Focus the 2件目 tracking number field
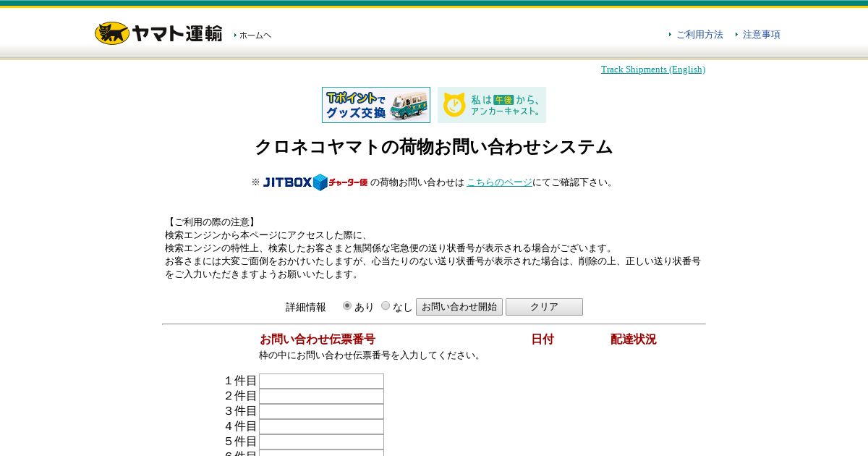868x456 pixels. (321, 396)
